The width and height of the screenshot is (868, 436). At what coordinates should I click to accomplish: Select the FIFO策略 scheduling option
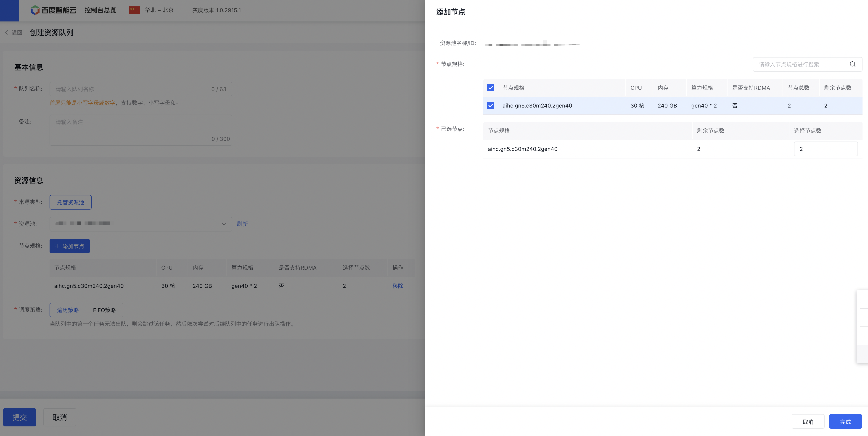(x=104, y=310)
